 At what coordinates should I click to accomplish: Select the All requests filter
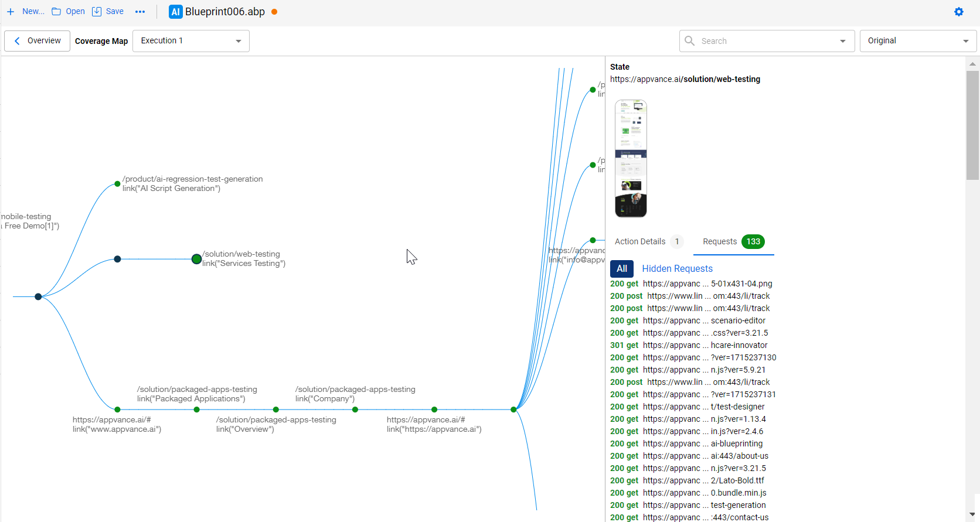622,268
